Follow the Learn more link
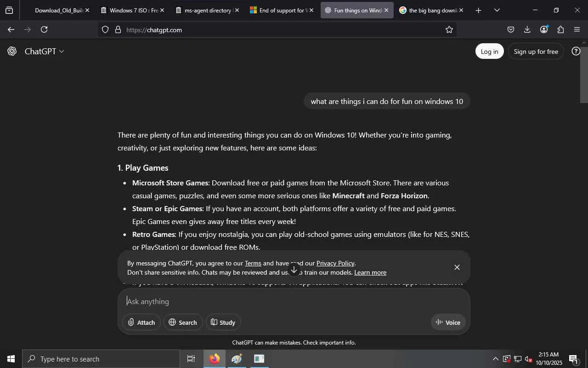Screen dimensions: 588x368 click(370, 272)
